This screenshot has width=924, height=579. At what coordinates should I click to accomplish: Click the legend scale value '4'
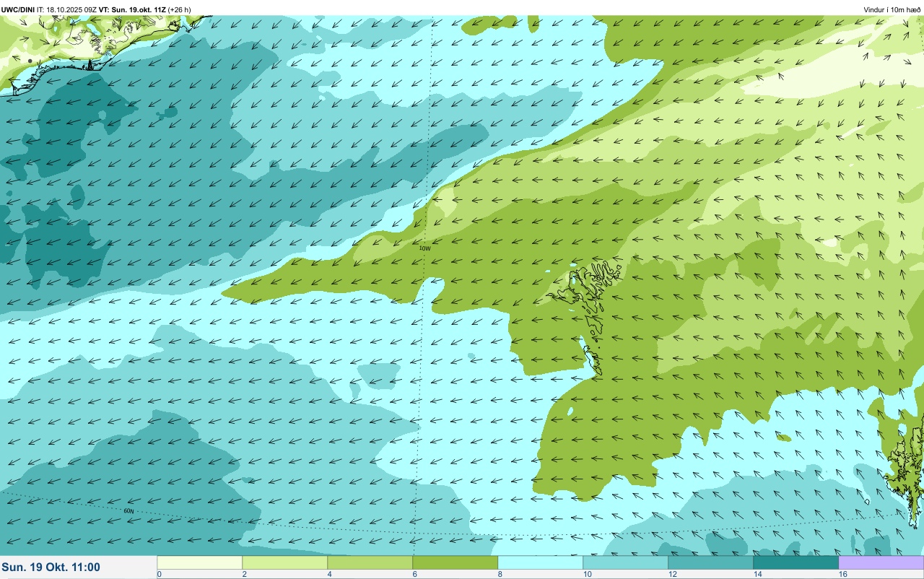330,574
